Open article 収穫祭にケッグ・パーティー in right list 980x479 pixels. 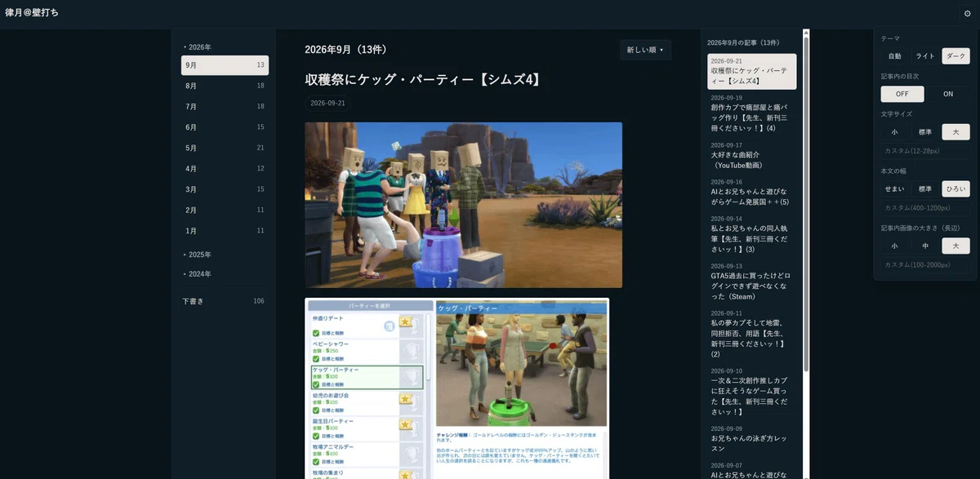pyautogui.click(x=751, y=71)
